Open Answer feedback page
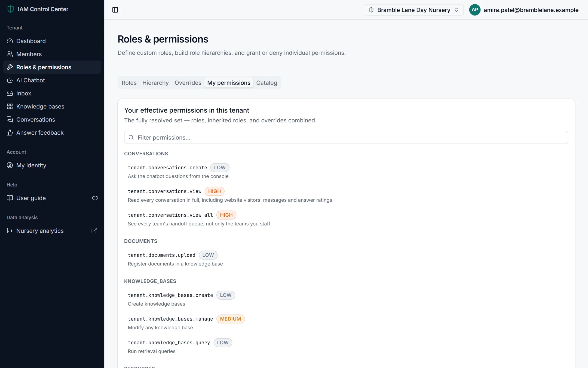Image resolution: width=588 pixels, height=368 pixels. [52, 132]
